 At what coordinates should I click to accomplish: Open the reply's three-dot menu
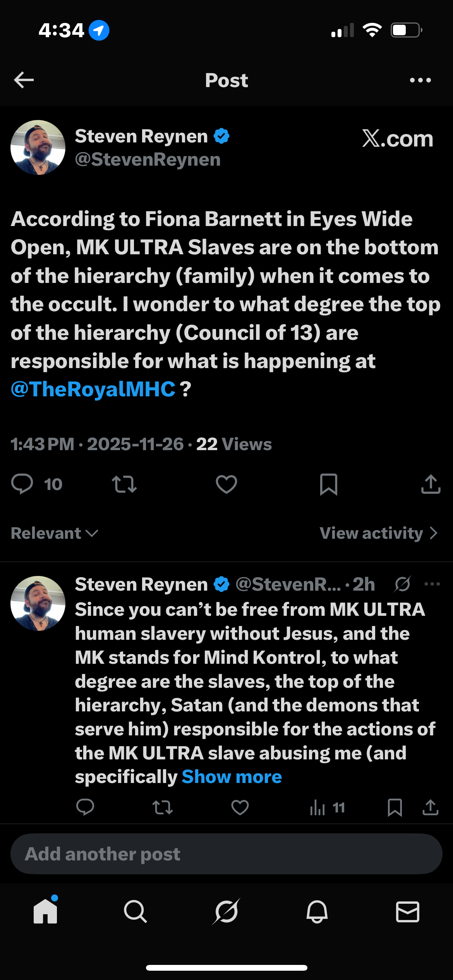[432, 584]
